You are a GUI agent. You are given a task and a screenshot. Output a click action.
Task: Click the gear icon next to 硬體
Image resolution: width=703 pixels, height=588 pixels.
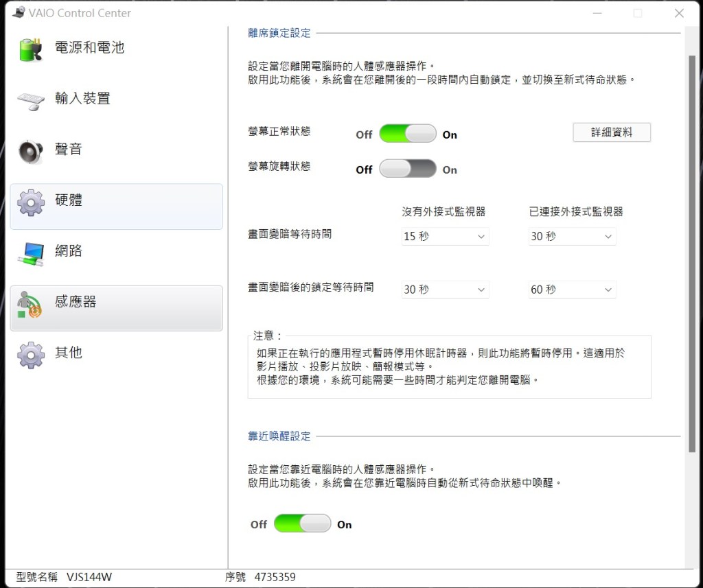pyautogui.click(x=30, y=202)
